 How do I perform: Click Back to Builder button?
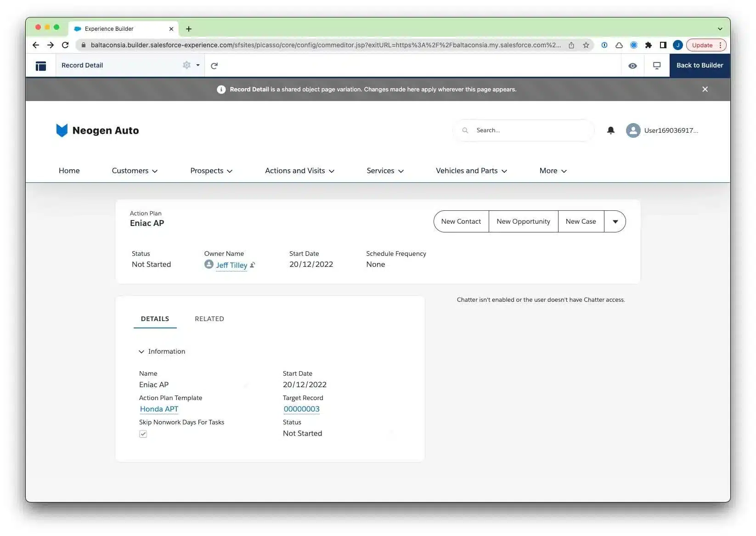point(700,65)
